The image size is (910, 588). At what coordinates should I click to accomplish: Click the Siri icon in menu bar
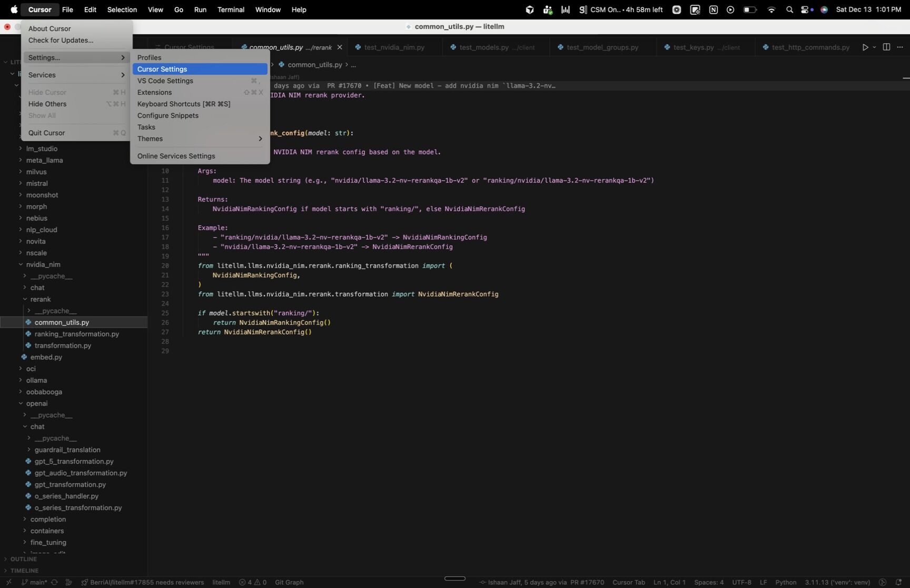[x=824, y=9]
